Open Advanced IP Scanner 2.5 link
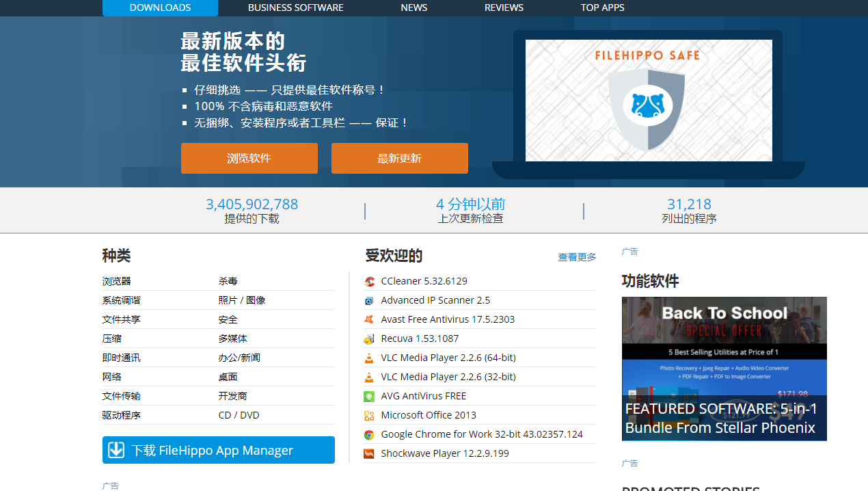 coord(435,300)
